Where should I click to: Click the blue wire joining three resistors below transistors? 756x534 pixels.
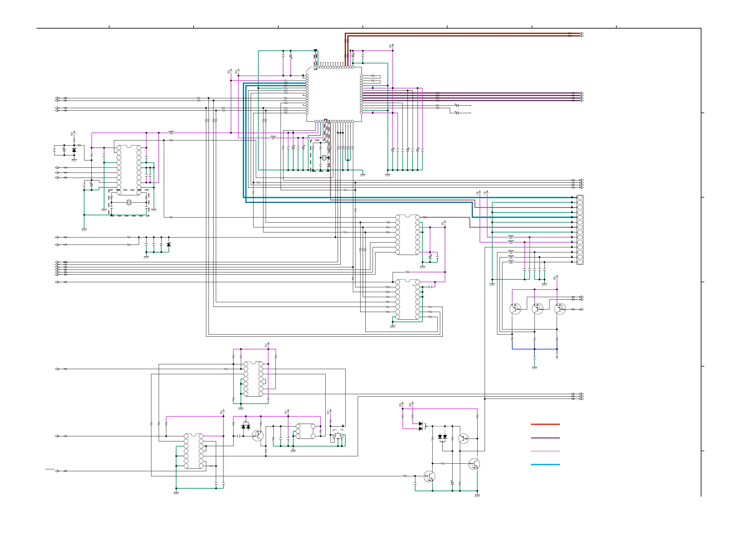click(x=534, y=349)
